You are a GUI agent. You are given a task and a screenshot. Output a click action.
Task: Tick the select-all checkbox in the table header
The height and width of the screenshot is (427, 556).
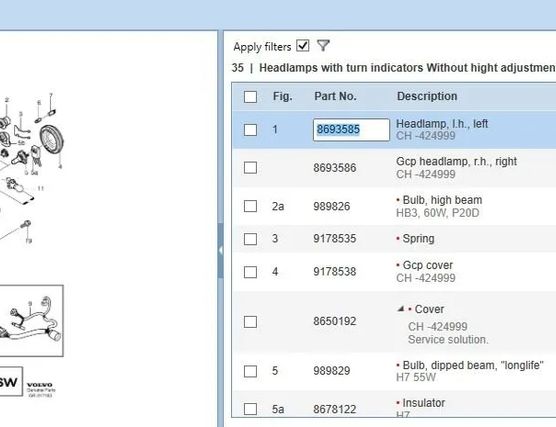coord(250,96)
